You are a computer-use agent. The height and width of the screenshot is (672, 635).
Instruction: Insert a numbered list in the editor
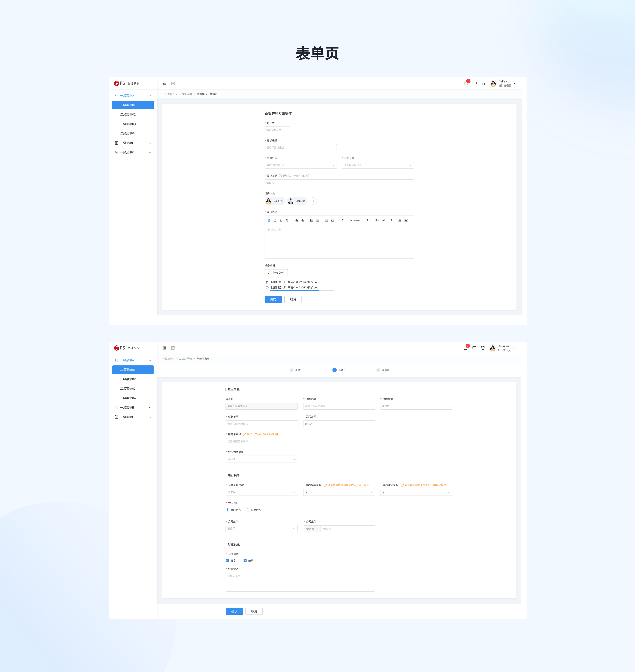tap(311, 220)
